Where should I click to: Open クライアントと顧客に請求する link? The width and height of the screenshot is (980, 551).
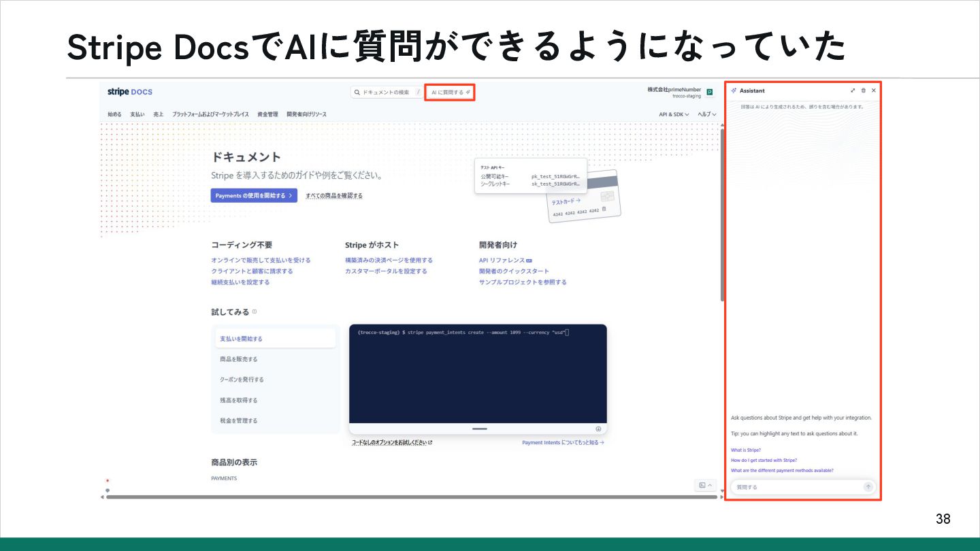(x=252, y=271)
